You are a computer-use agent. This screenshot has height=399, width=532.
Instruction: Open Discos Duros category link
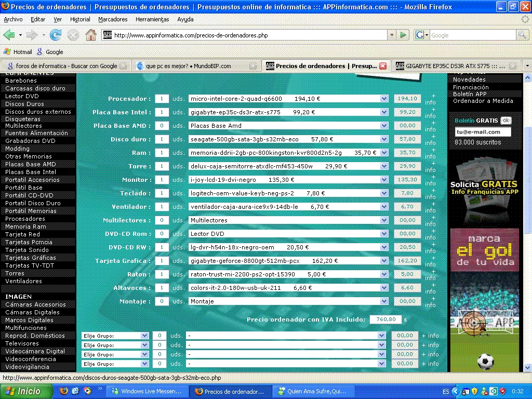pyautogui.click(x=24, y=104)
